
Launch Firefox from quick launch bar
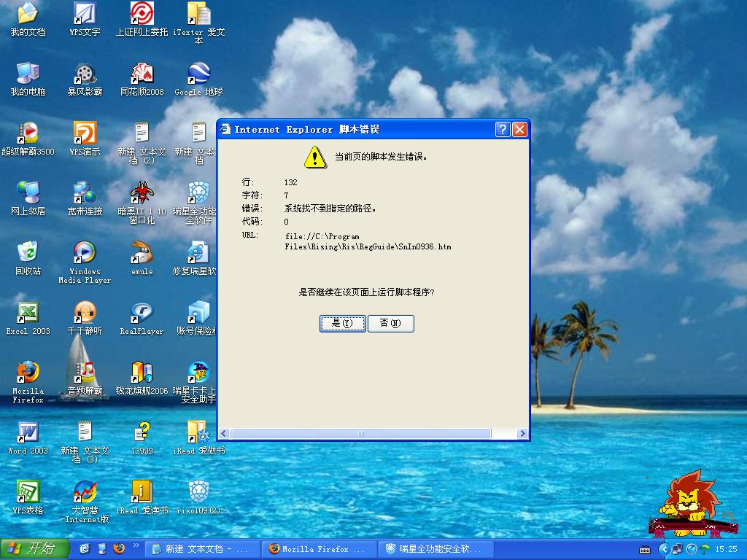click(x=119, y=548)
